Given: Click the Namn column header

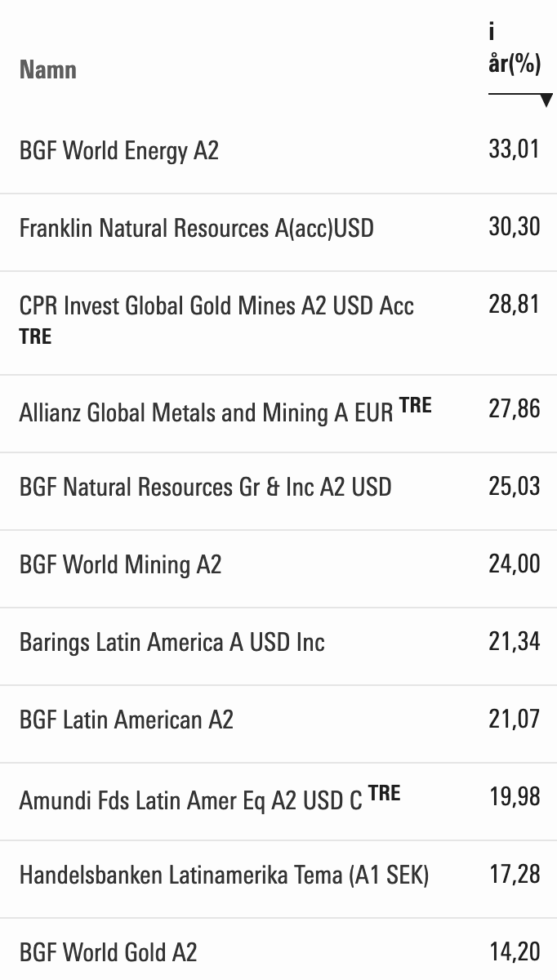Looking at the screenshot, I should tap(48, 70).
